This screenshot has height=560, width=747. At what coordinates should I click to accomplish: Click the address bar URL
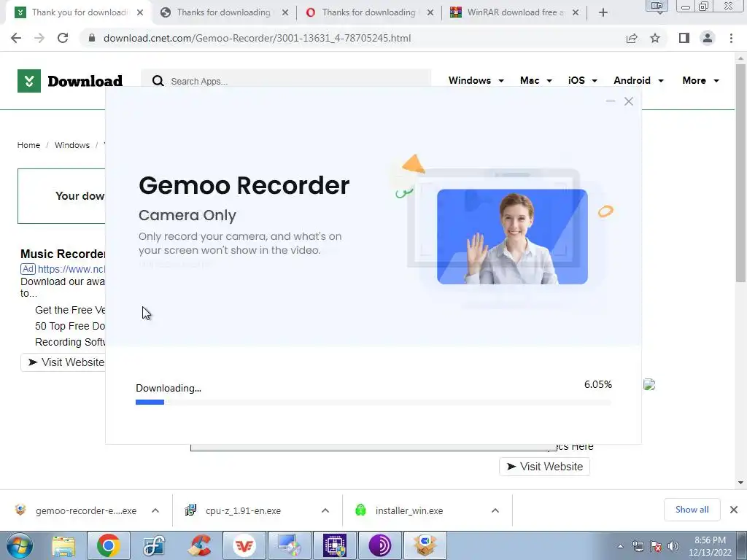258,38
